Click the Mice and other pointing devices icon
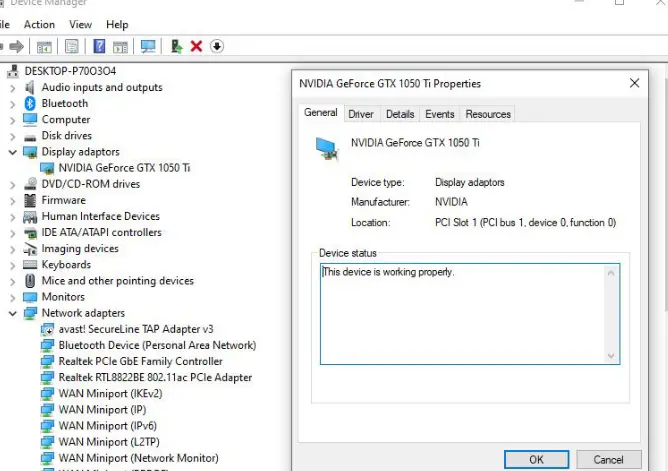This screenshot has width=668, height=471. point(30,281)
